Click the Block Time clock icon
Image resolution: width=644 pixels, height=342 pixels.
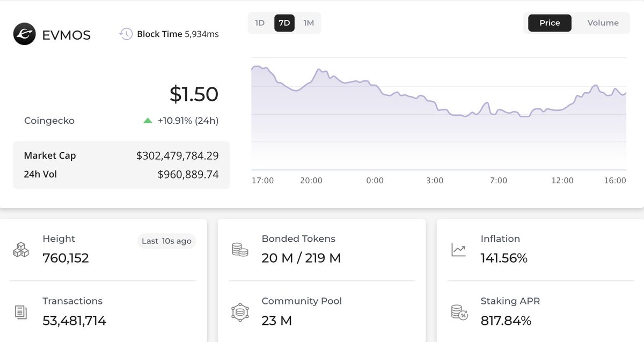[126, 33]
